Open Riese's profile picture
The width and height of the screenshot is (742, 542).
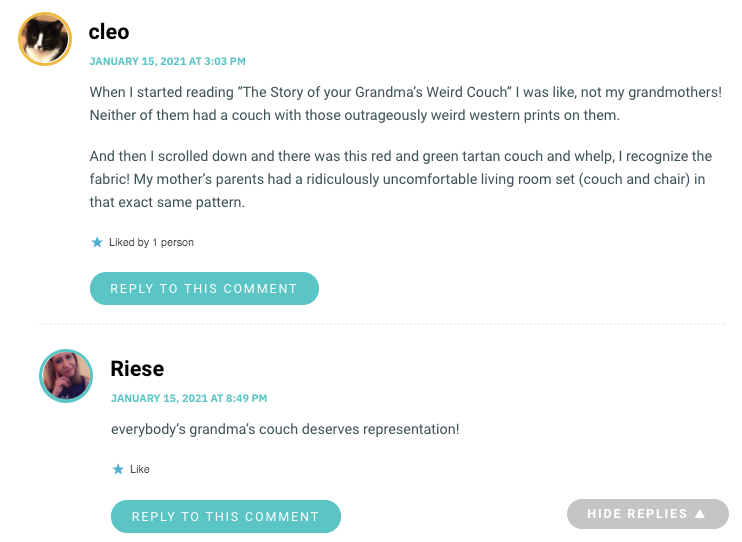(x=66, y=376)
